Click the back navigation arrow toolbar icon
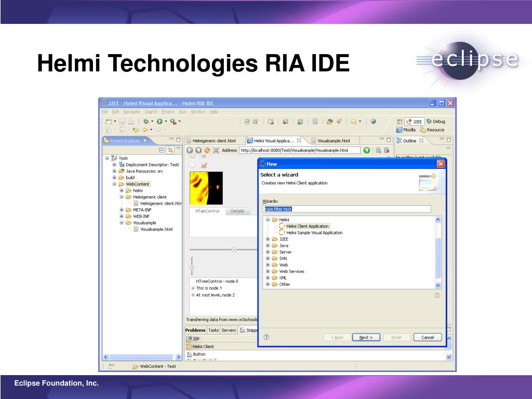 pyautogui.click(x=145, y=130)
